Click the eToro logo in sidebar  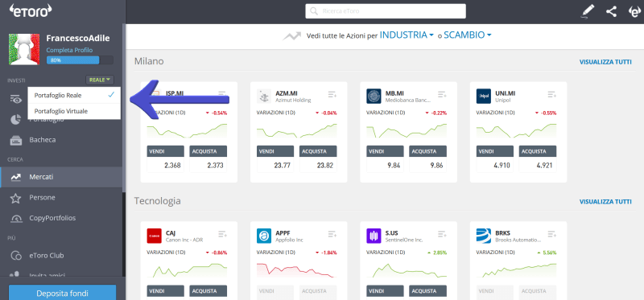point(31,10)
